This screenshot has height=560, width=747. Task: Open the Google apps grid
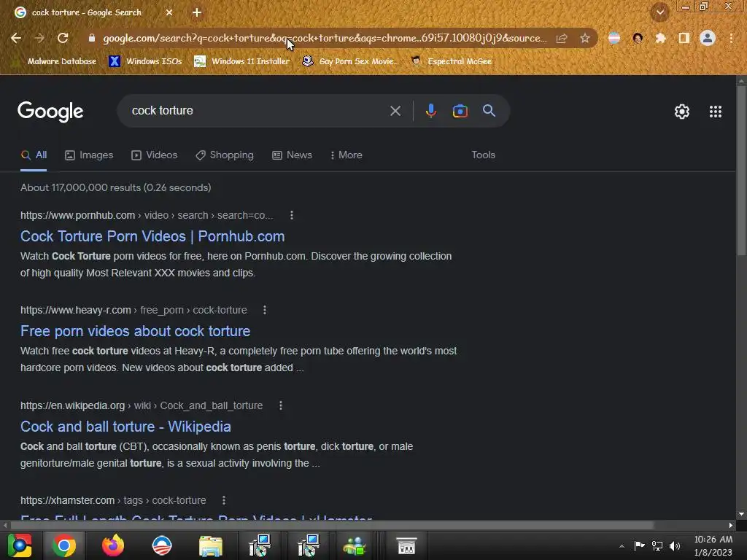tap(716, 112)
